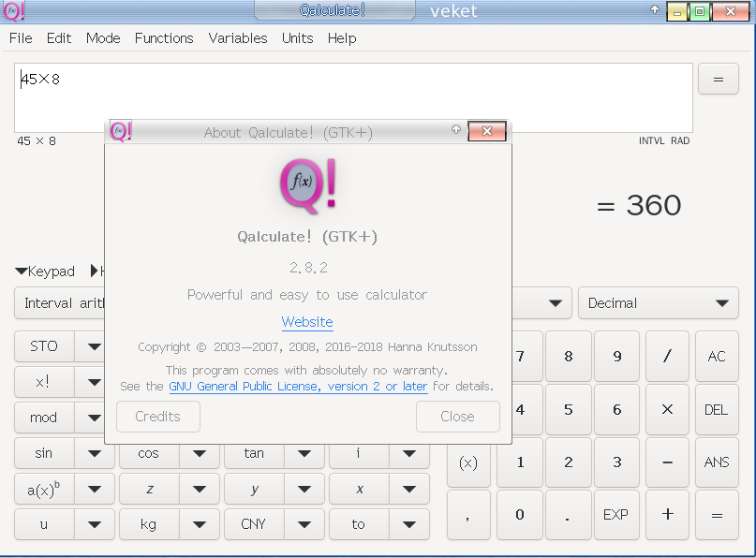The image size is (756, 558).
Task: Expand the mod dropdown arrow
Action: [x=95, y=418]
